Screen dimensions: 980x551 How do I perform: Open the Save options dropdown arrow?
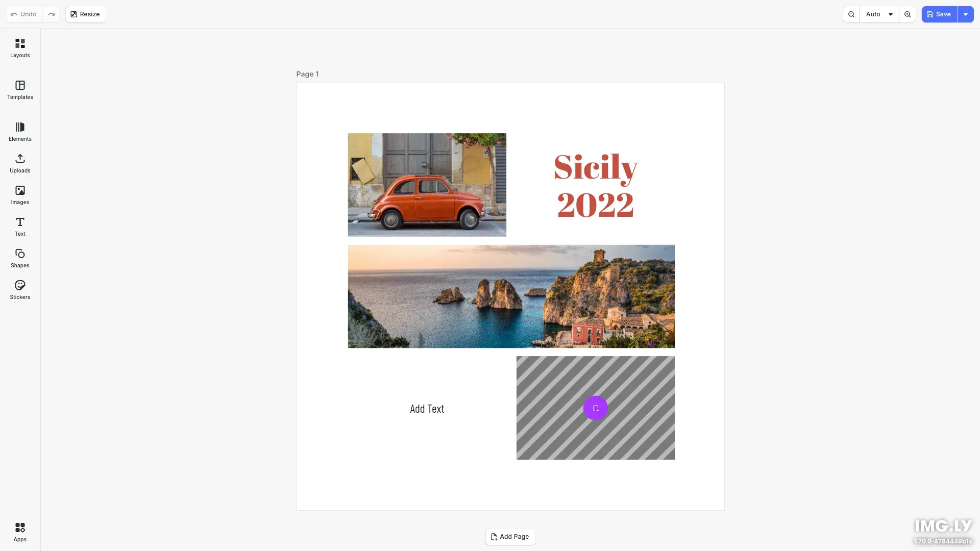click(966, 14)
